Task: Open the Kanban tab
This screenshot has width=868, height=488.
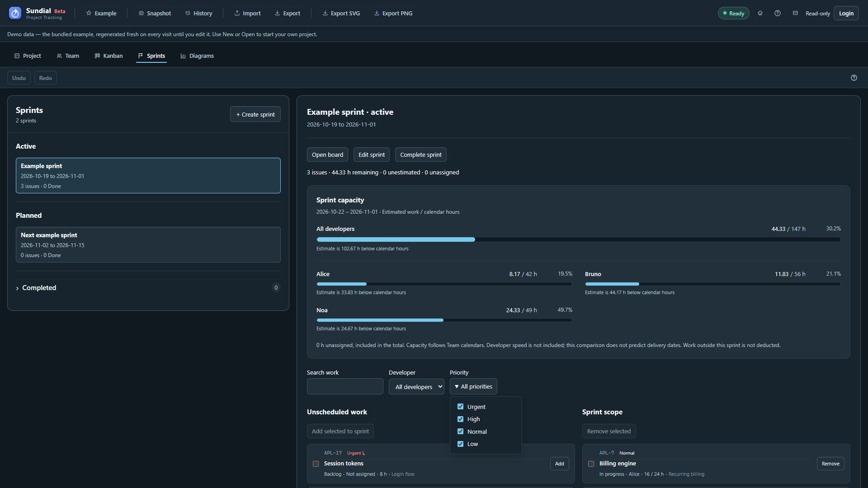Action: 108,56
